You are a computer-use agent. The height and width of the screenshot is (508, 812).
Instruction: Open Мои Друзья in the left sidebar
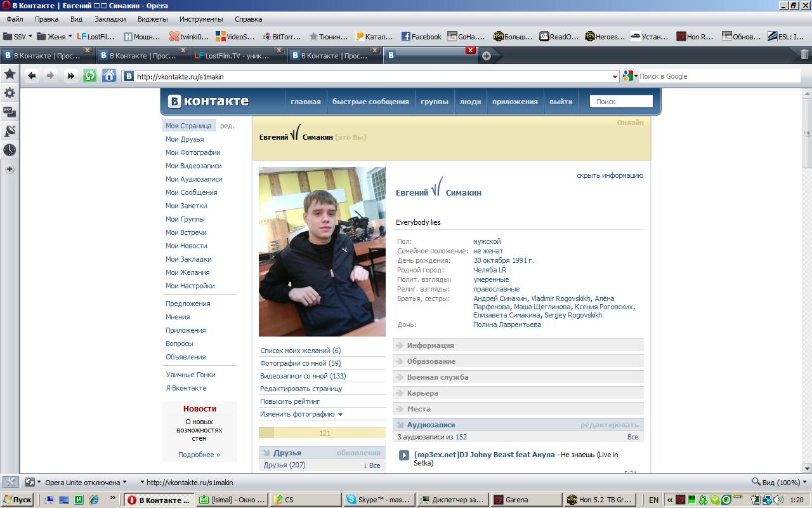(x=185, y=139)
